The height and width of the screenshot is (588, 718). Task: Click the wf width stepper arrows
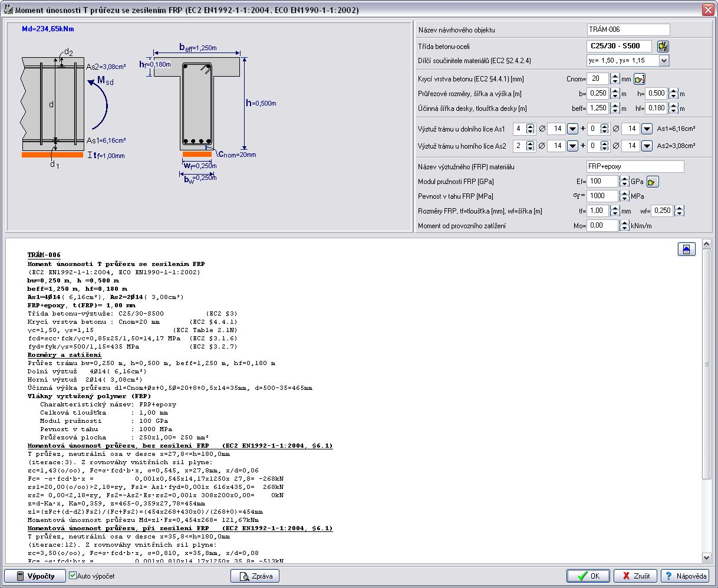[680, 211]
